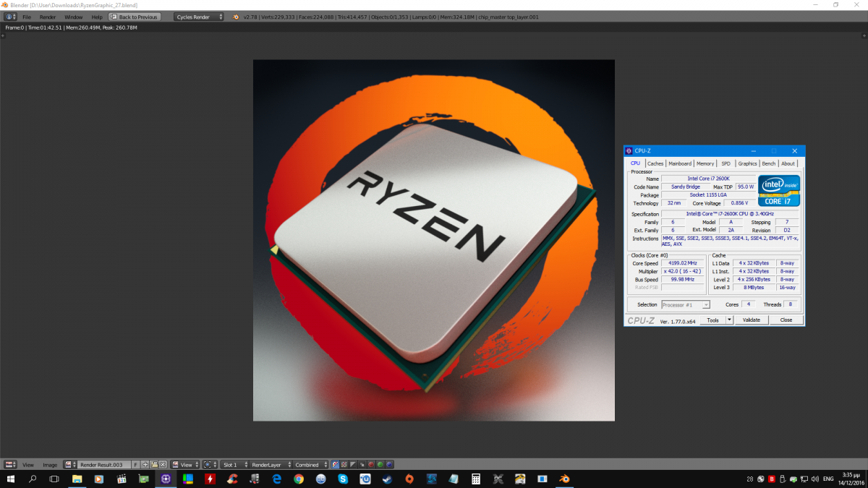
Task: Switch to Blender in the taskbar
Action: point(564,479)
